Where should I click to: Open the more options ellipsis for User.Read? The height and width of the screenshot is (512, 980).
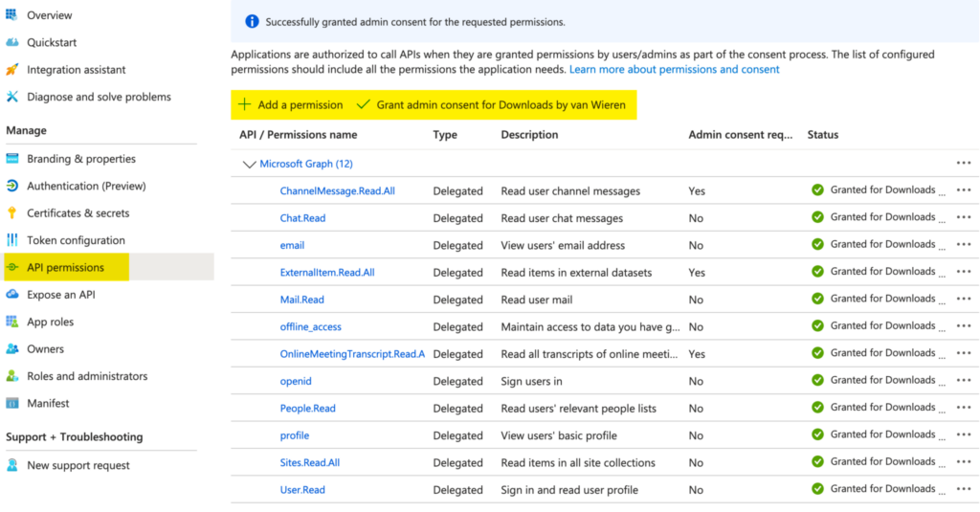tap(964, 489)
